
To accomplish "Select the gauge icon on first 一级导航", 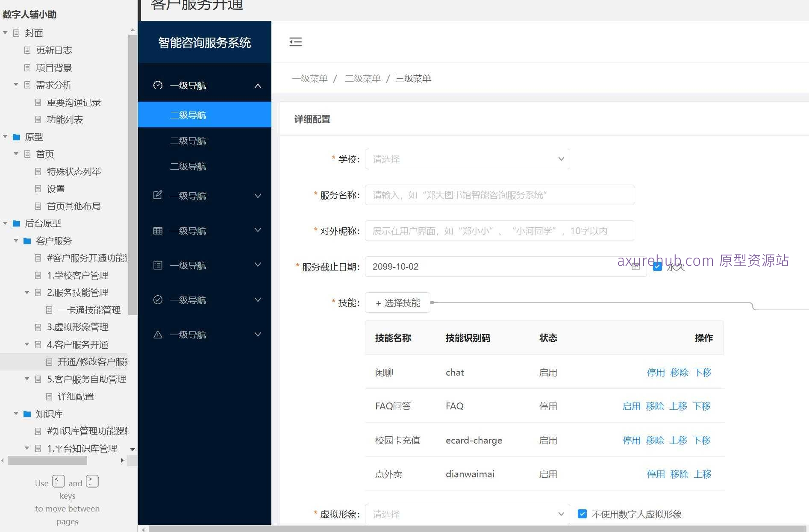I will click(158, 85).
